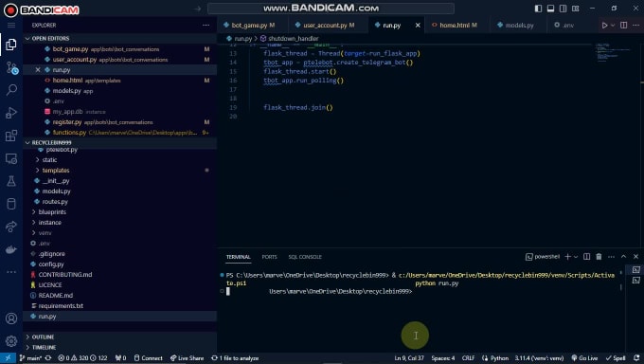Open the Extensions view
644x364 pixels.
pos(11,136)
